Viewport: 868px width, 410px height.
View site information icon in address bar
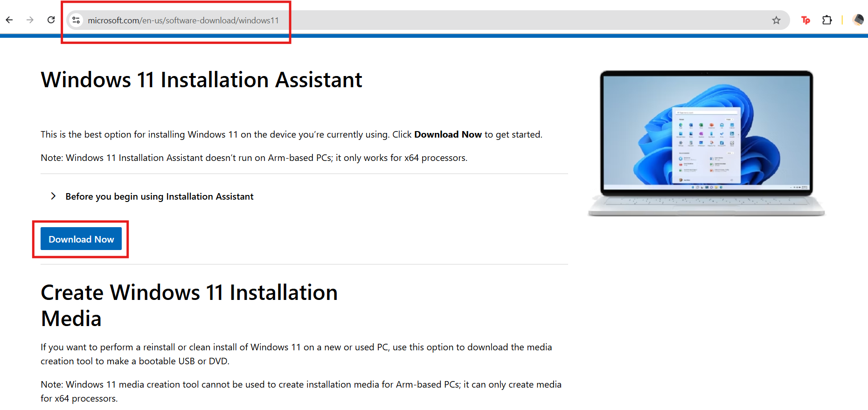(x=76, y=20)
